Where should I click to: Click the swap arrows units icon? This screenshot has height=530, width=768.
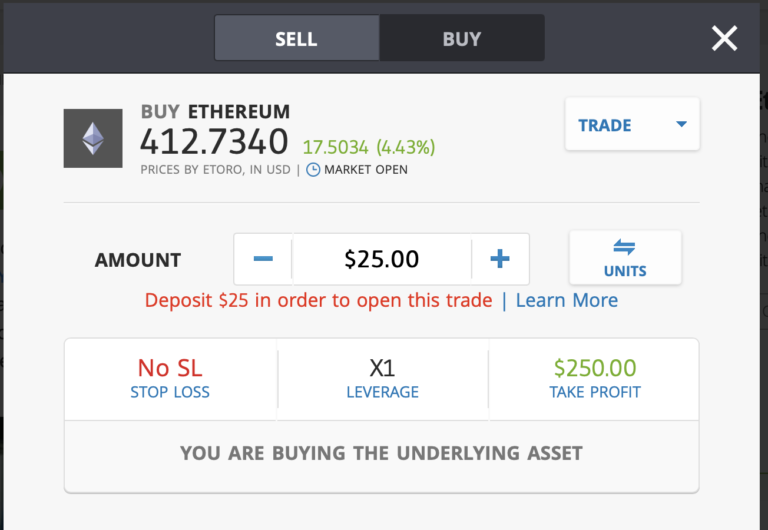[x=624, y=247]
